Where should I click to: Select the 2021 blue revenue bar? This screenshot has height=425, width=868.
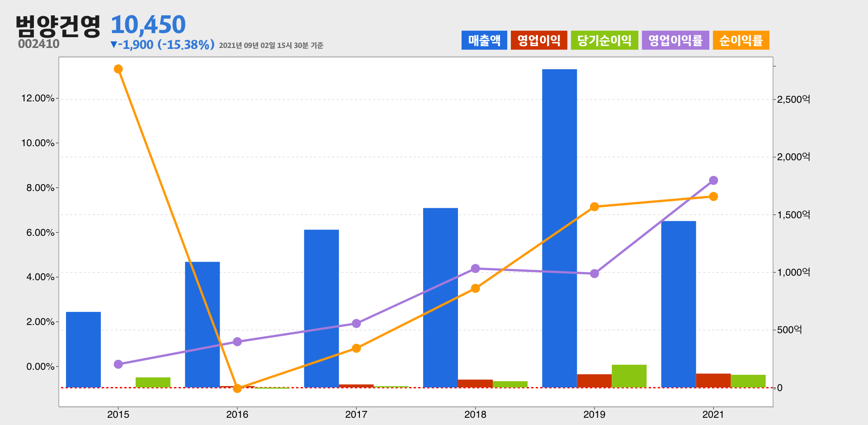(x=679, y=305)
